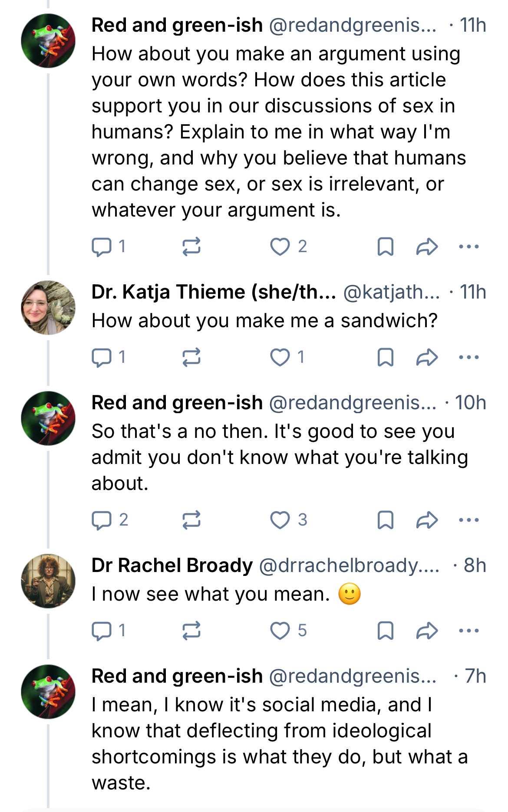View Dr Rachel Broady's avatar photo

point(48,581)
